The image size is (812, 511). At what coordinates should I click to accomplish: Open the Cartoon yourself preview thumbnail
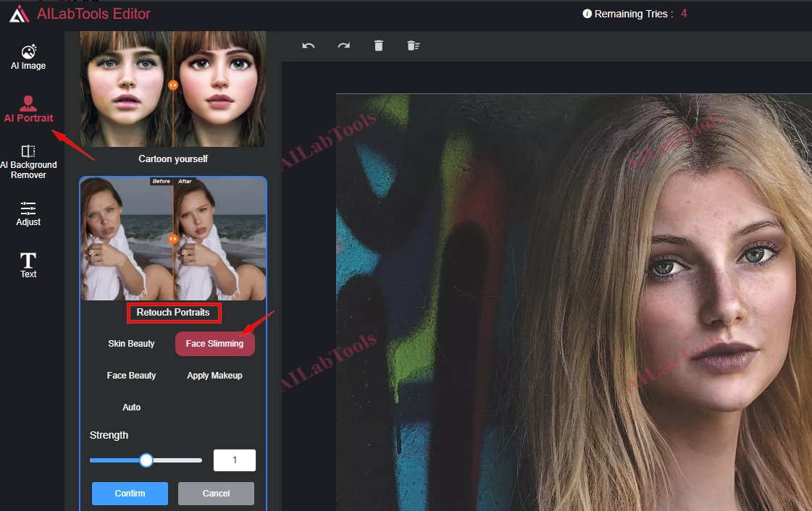[x=172, y=89]
